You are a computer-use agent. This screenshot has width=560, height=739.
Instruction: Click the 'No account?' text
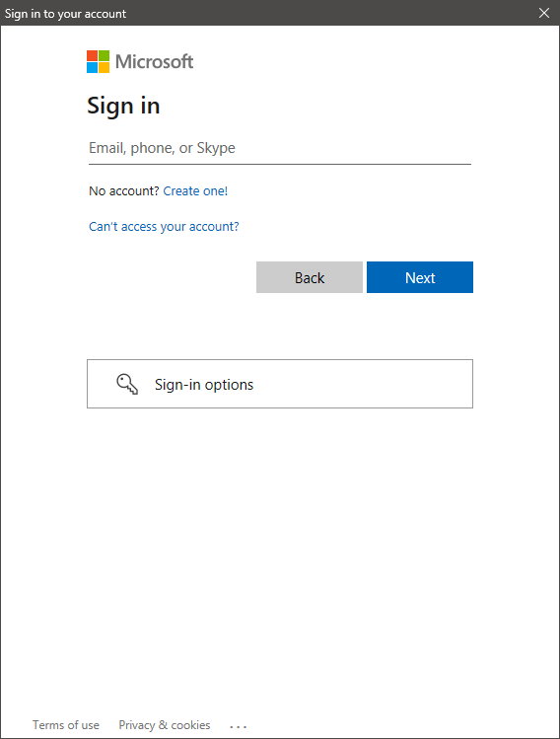click(x=124, y=190)
